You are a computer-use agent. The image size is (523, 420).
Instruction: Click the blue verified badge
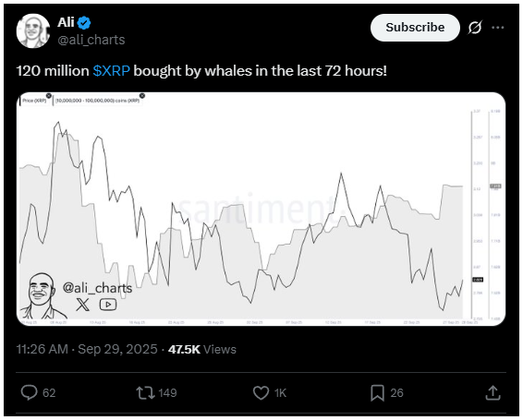84,23
